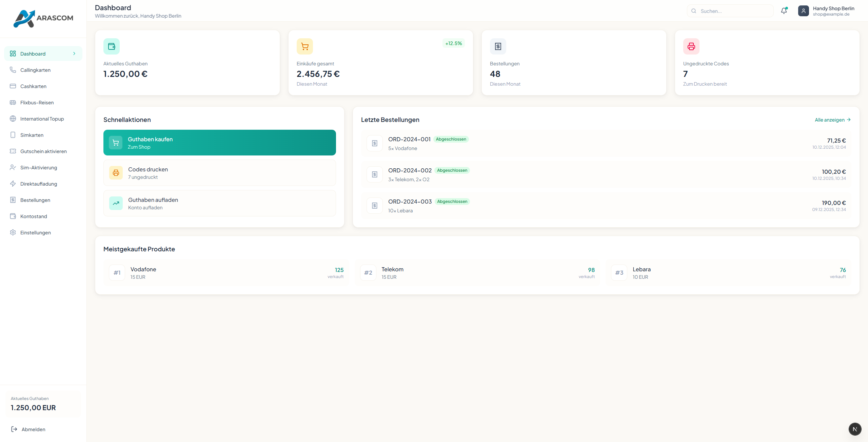Open Simkarten via the phone icon
The height and width of the screenshot is (442, 868).
13,135
